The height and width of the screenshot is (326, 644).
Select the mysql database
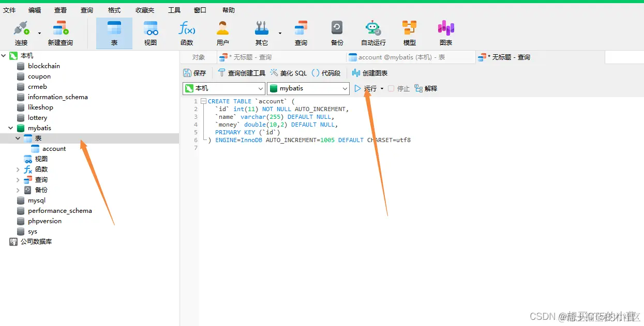(x=36, y=200)
